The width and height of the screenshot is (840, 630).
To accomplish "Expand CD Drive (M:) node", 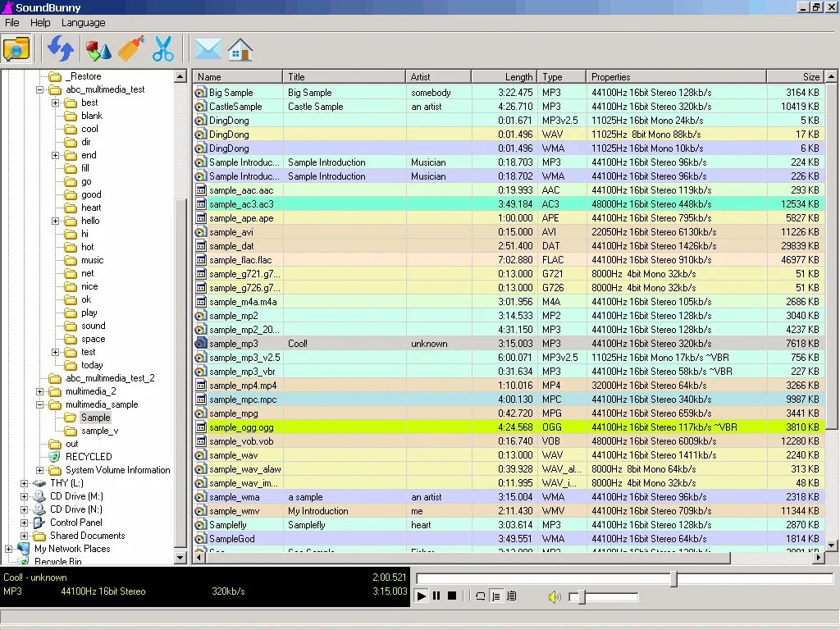I will coord(24,496).
